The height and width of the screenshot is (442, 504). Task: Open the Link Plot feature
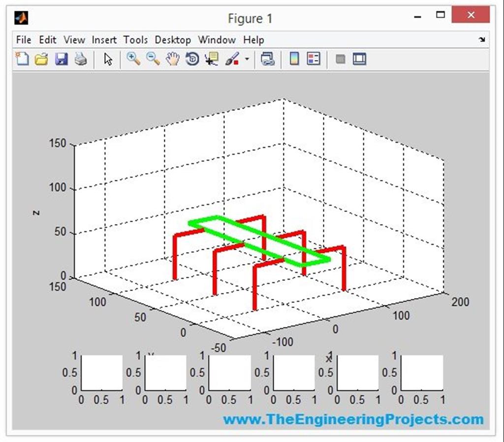267,59
